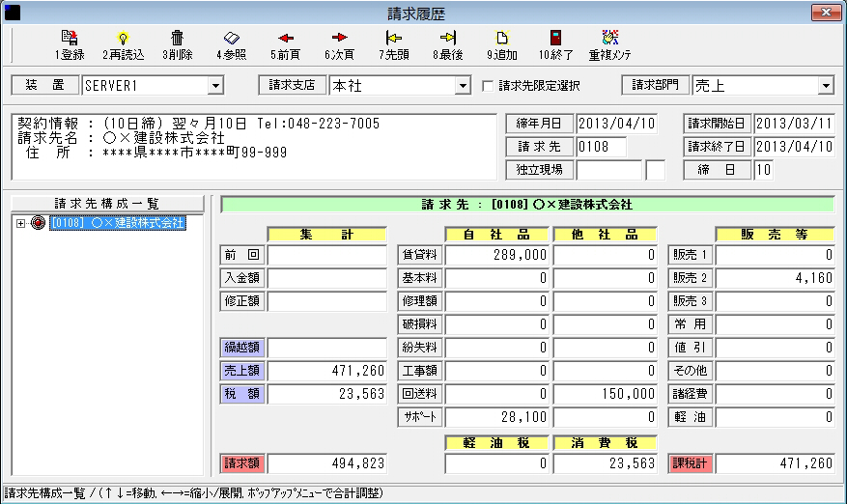847x504 pixels.
Task: Click the 1登録 register toolbar icon
Action: tap(69, 39)
